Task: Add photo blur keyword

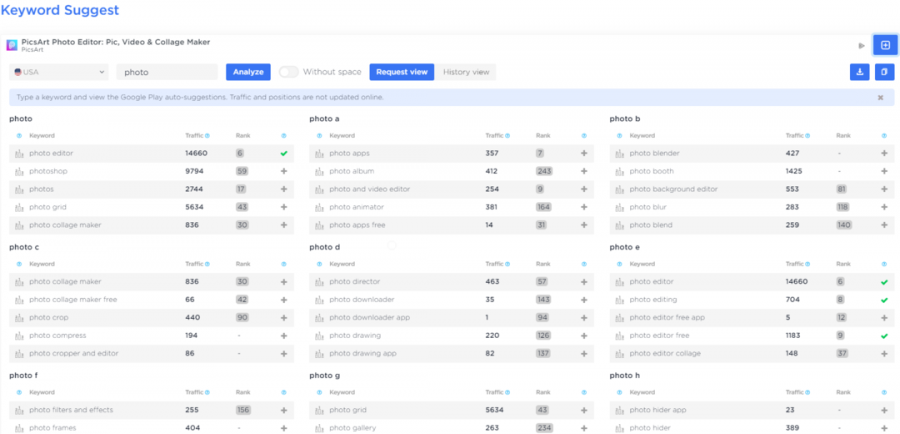Action: 884,207
